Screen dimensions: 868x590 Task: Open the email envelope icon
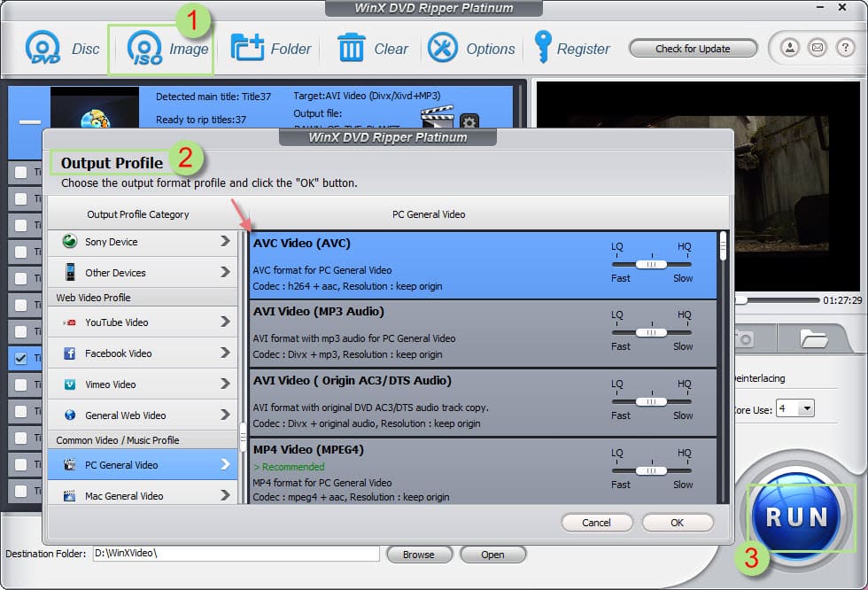[x=817, y=48]
